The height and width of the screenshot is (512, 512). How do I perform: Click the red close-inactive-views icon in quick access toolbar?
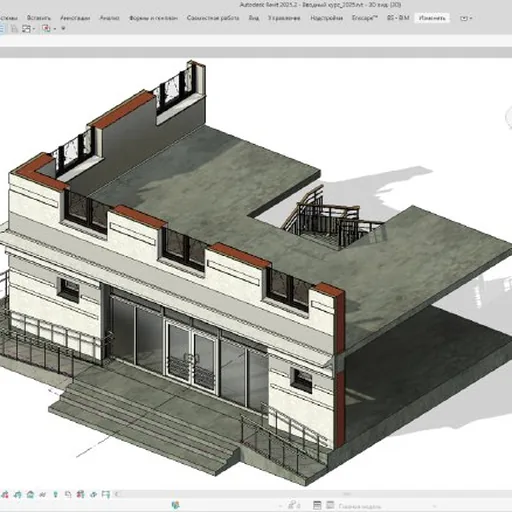click(46, 29)
